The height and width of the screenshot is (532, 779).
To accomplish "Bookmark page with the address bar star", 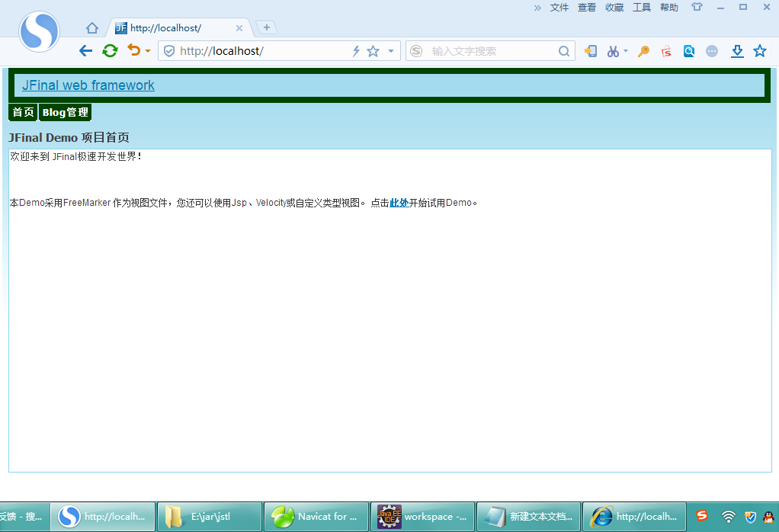I will coord(373,51).
